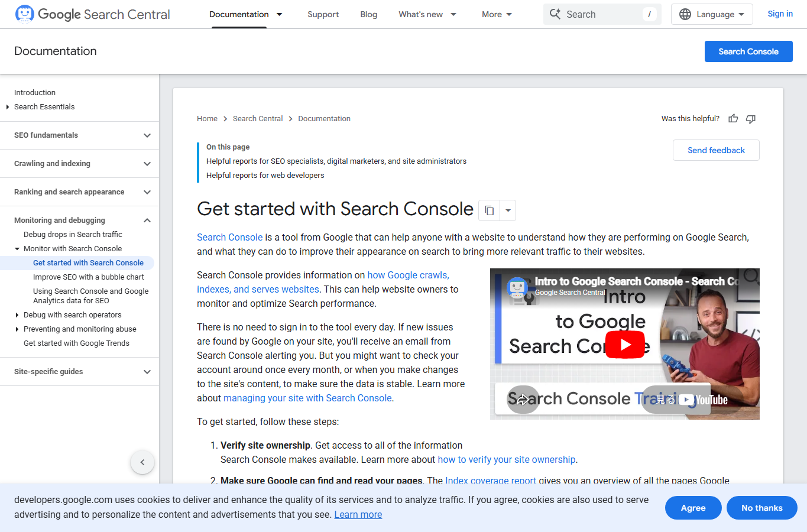Open Improve SEO with a bubble chart
This screenshot has width=807, height=532.
coord(89,277)
